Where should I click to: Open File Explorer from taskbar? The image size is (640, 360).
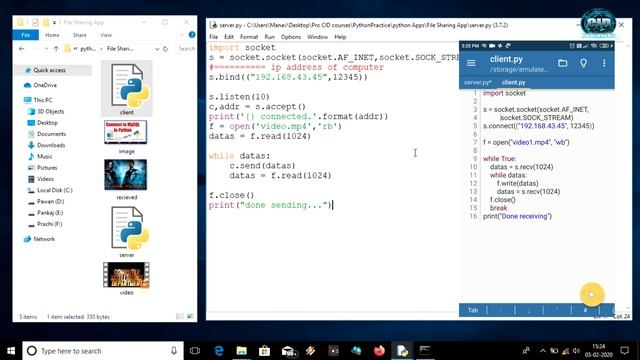point(241,351)
